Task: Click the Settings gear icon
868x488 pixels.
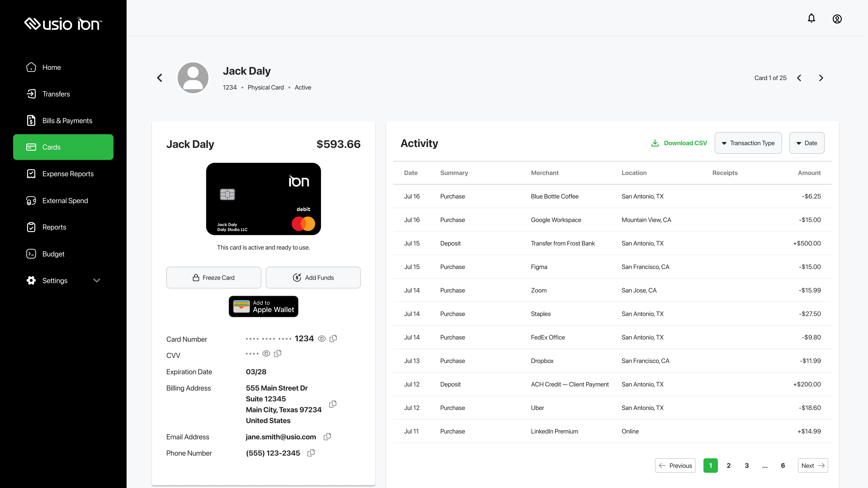Action: (31, 281)
